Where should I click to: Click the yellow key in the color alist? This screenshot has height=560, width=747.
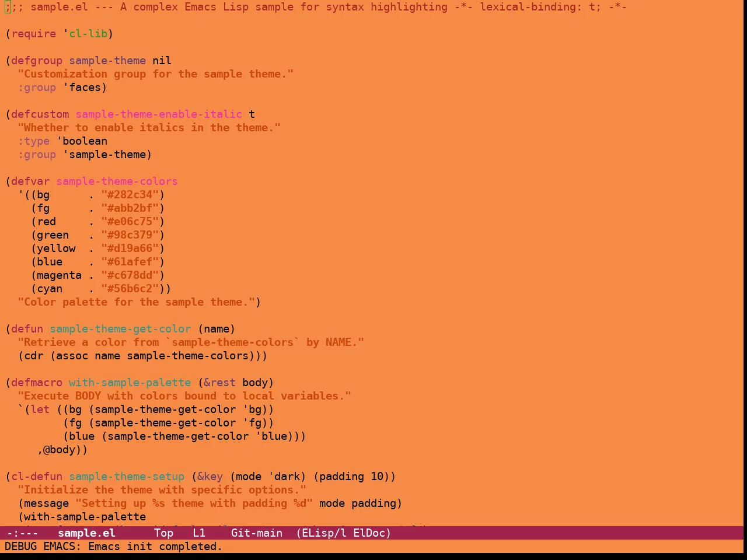point(56,249)
